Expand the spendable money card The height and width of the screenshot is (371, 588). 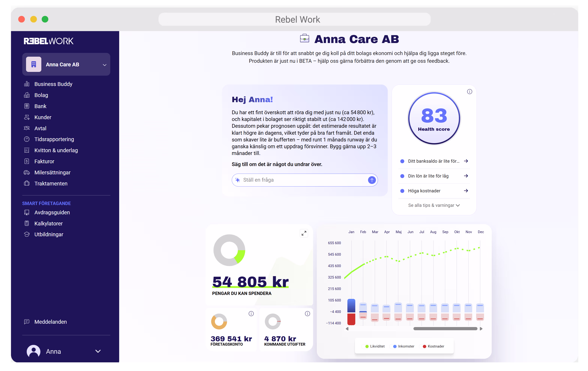pyautogui.click(x=304, y=233)
